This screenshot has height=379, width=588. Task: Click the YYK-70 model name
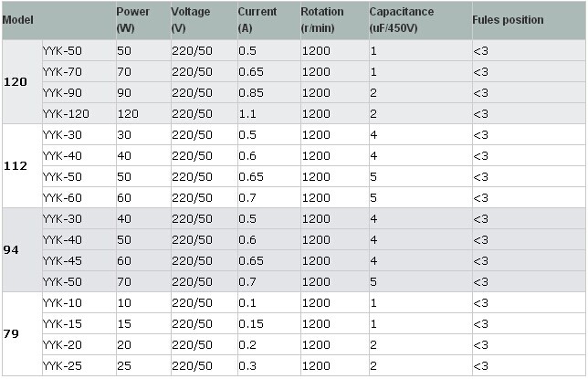(x=62, y=71)
